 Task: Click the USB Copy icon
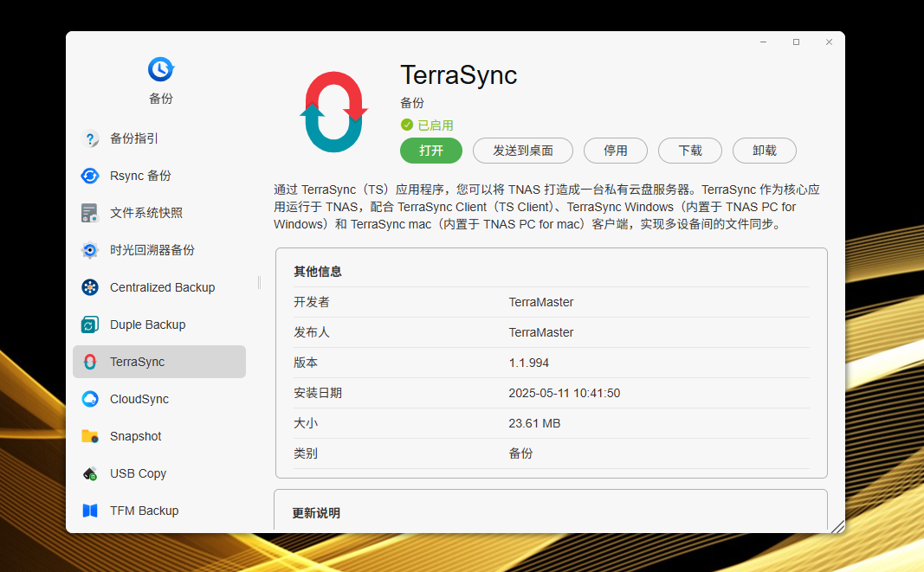[90, 473]
